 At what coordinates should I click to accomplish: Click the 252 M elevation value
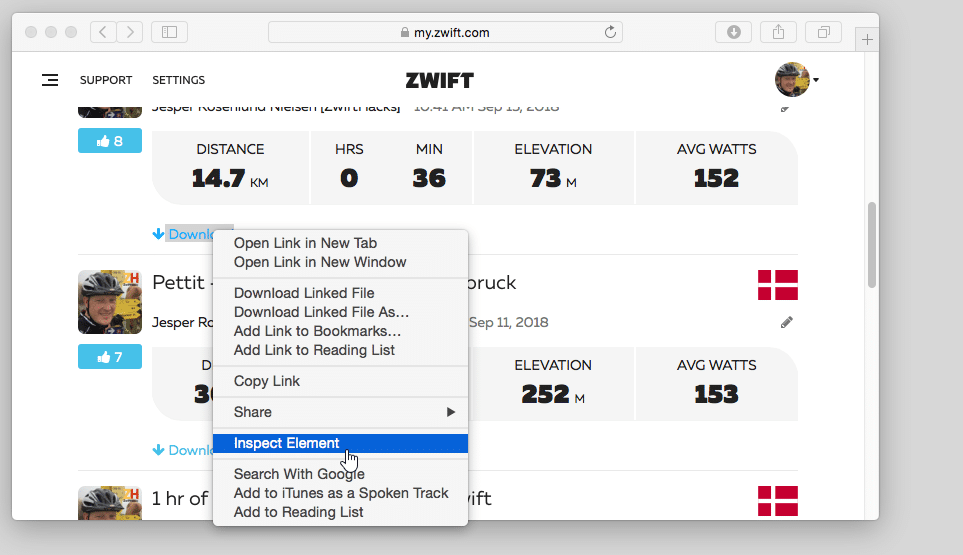pos(553,394)
